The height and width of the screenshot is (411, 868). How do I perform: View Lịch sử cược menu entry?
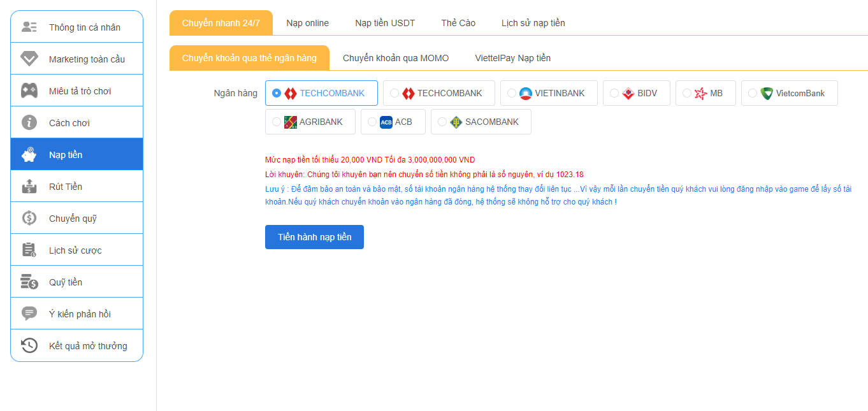76,250
